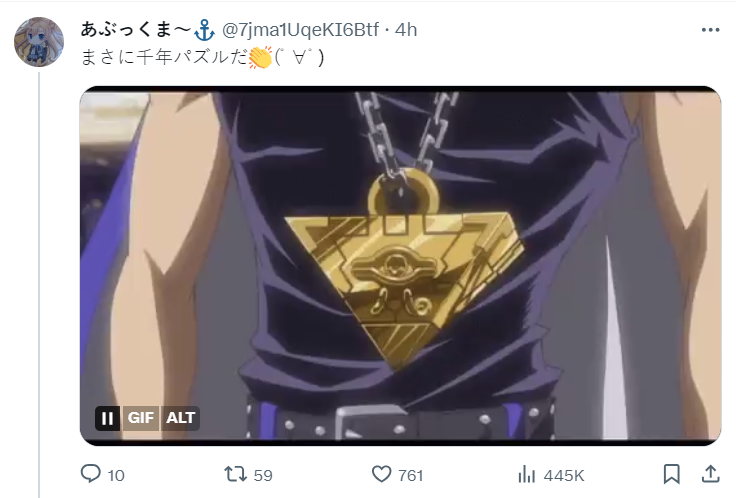Click the repost arrows icon

(235, 474)
